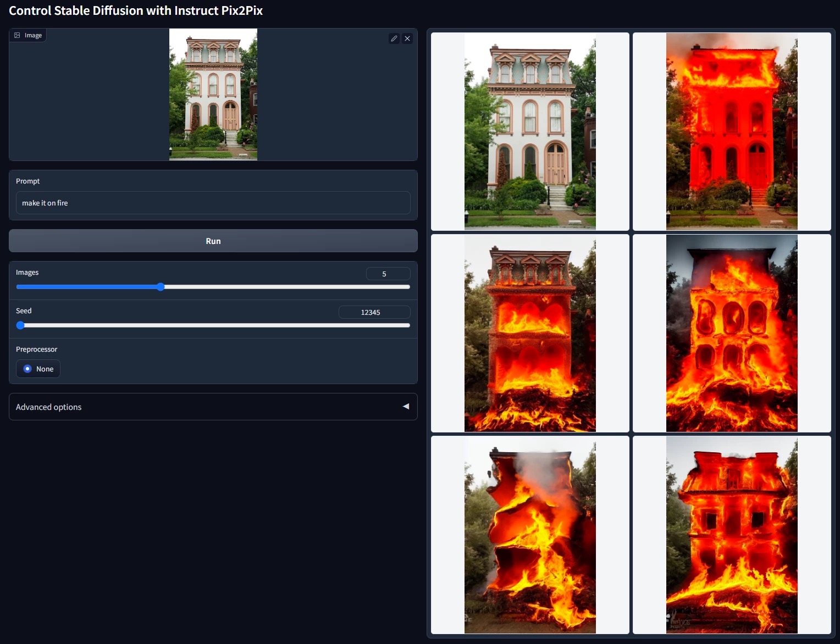View the smoky fire result in the bottom-left gallery cell
This screenshot has height=644, width=840.
[x=529, y=534]
